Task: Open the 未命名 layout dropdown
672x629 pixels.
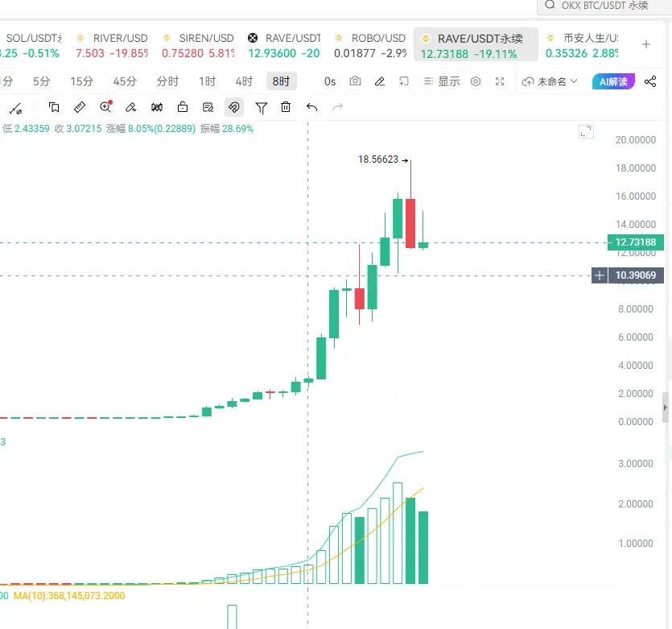Action: click(x=550, y=81)
